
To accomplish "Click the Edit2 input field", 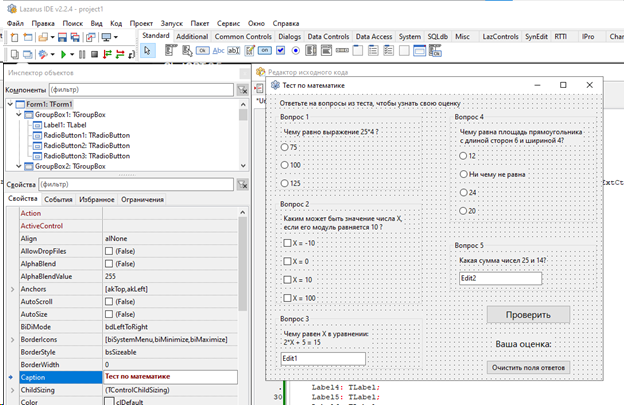I will pyautogui.click(x=499, y=278).
